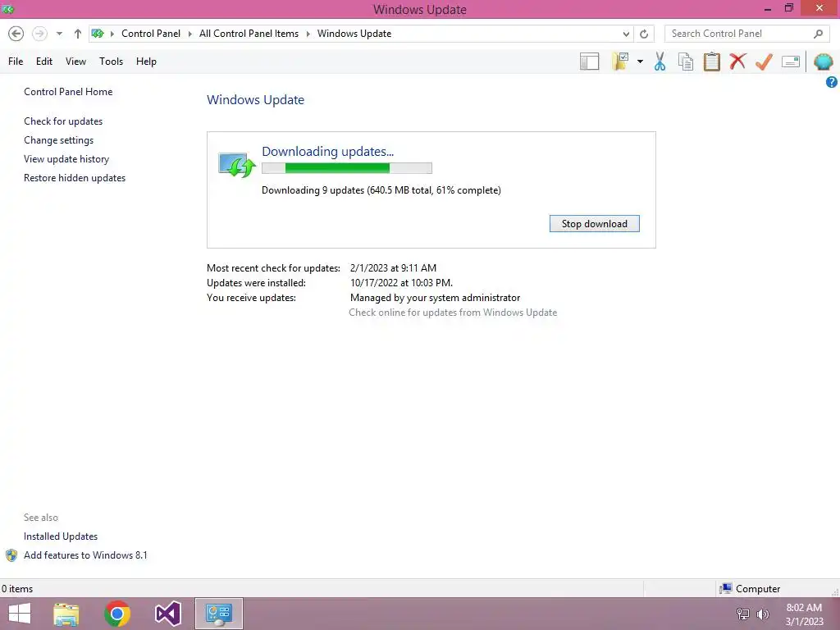Click the green download progress bar
The width and height of the screenshot is (840, 630).
point(347,168)
